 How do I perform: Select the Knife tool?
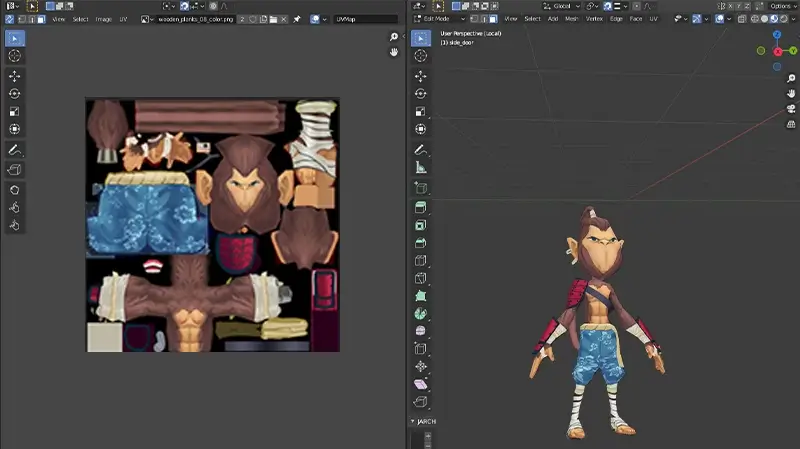[420, 278]
